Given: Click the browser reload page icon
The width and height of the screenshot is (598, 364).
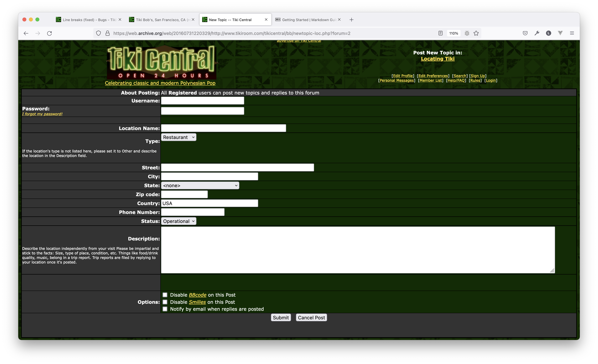Looking at the screenshot, I should [x=50, y=33].
